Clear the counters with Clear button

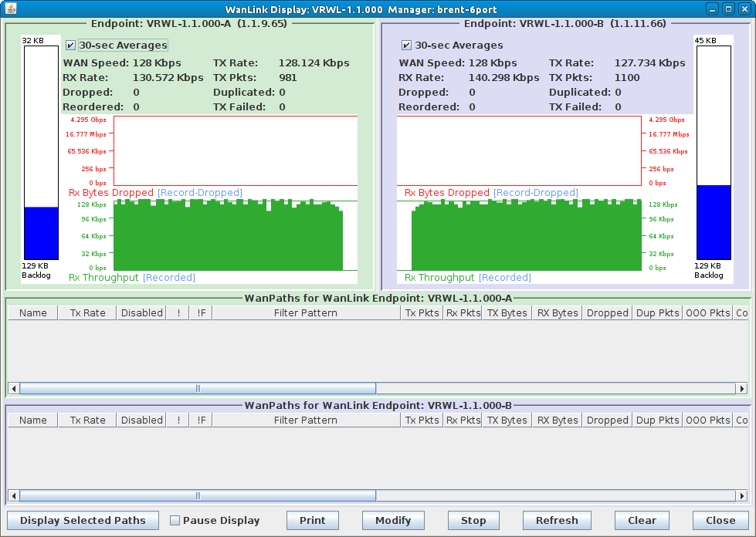click(x=642, y=520)
